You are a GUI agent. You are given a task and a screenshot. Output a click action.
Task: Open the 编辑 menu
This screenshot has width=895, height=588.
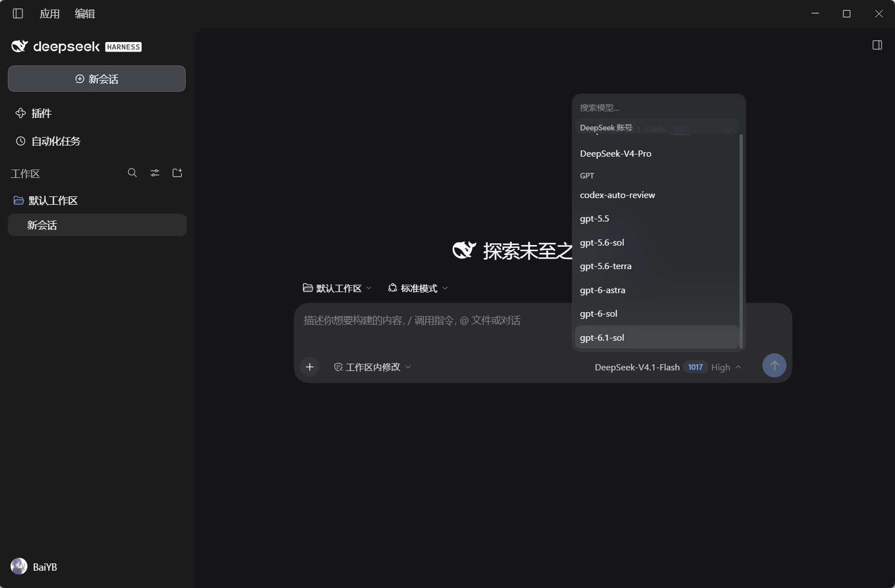85,13
